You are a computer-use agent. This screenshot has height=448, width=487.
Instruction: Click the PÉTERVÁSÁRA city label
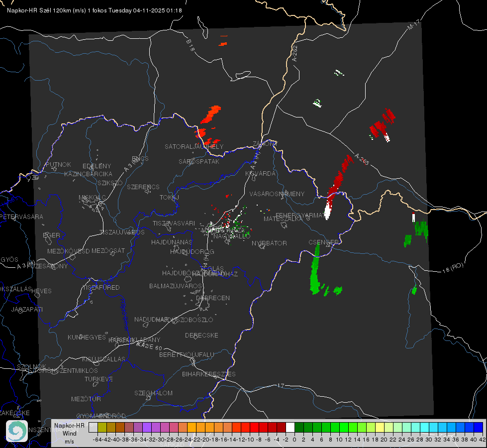(21, 217)
